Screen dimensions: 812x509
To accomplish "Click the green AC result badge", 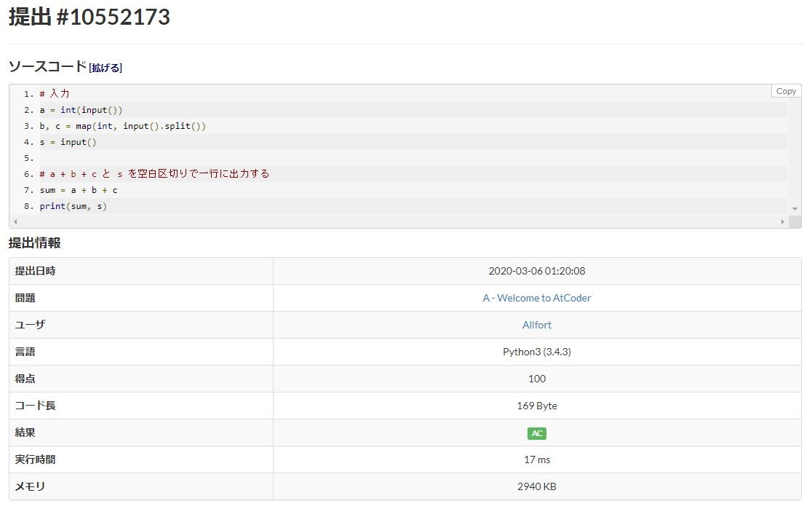I will pyautogui.click(x=536, y=433).
